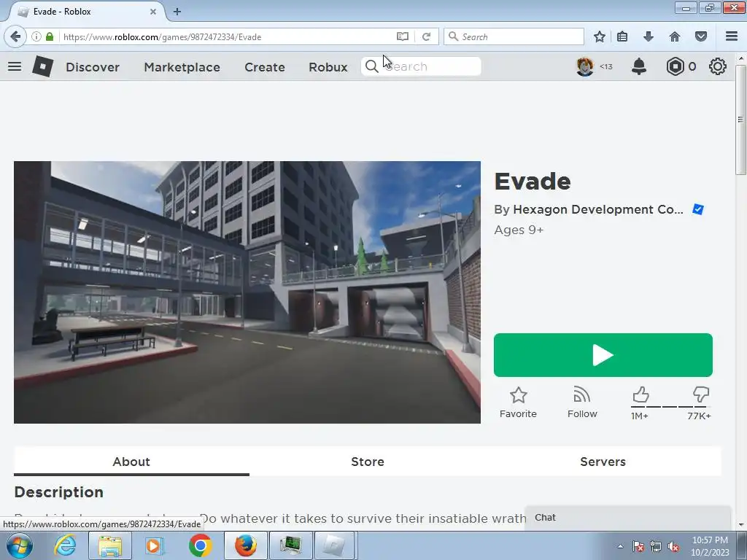747x560 pixels.
Task: Show hidden system tray icons
Action: 620,546
